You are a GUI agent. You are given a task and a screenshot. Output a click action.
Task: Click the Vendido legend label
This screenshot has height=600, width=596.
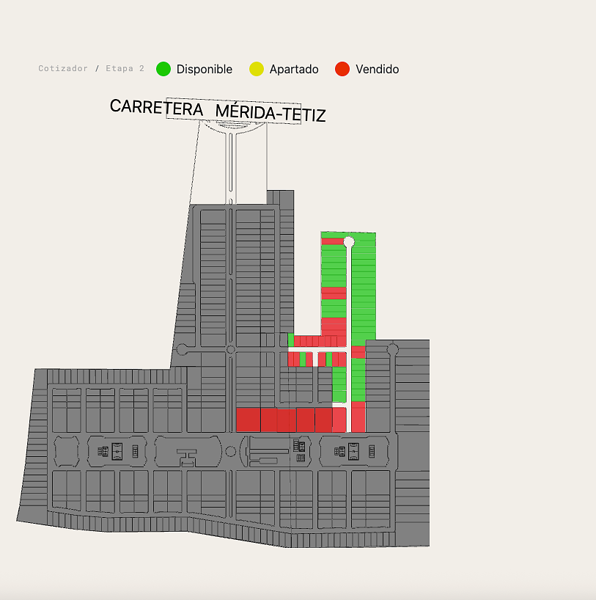377,69
